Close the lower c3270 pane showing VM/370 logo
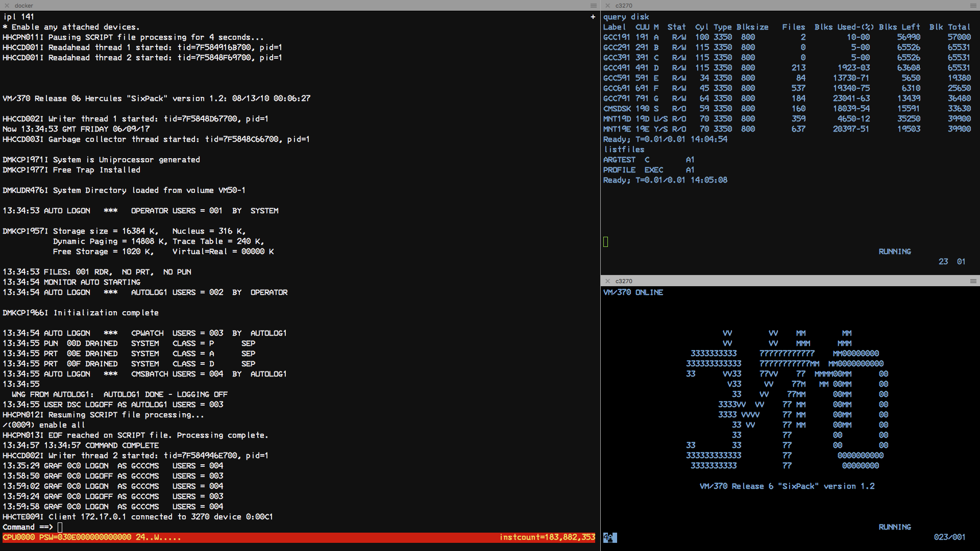This screenshot has height=551, width=980. [x=607, y=281]
